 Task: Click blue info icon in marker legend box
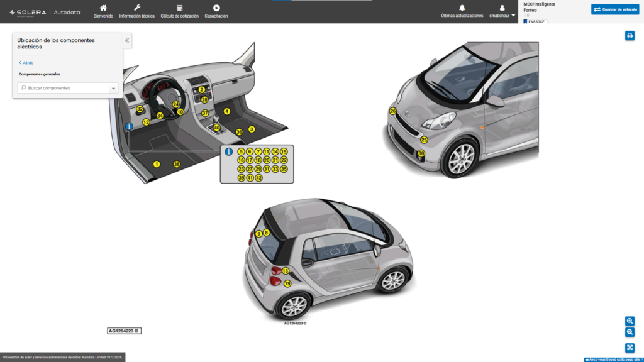(x=229, y=152)
